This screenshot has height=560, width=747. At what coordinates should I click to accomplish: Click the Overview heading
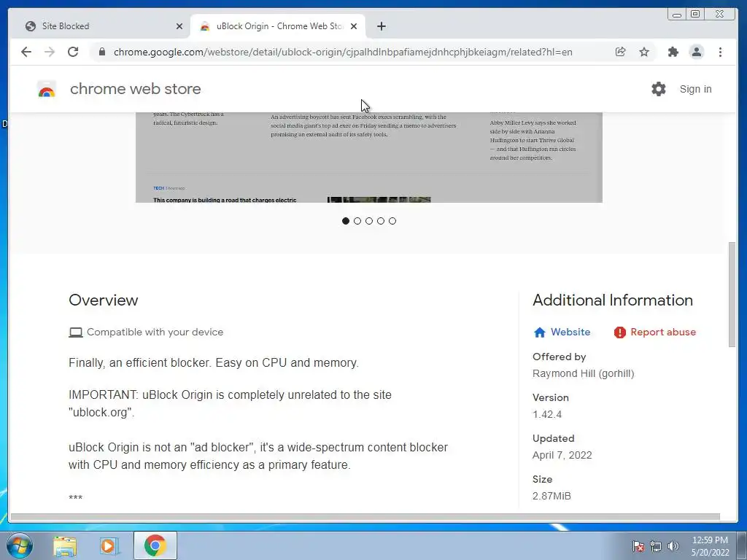(104, 300)
